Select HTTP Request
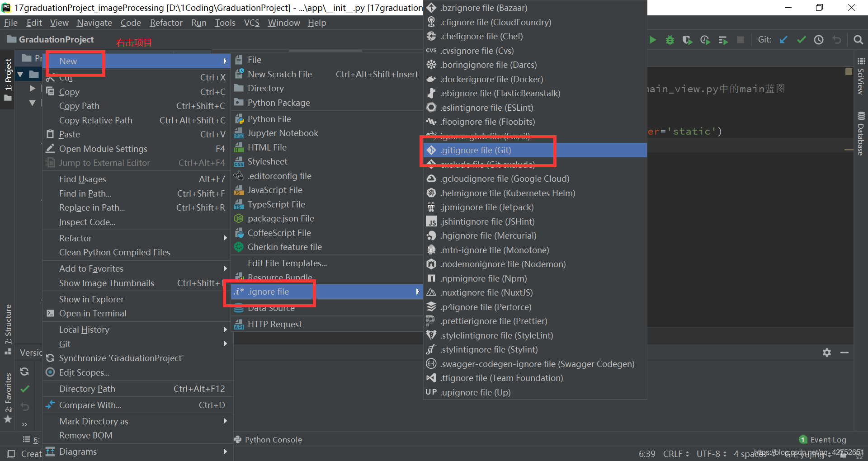 pyautogui.click(x=327, y=324)
